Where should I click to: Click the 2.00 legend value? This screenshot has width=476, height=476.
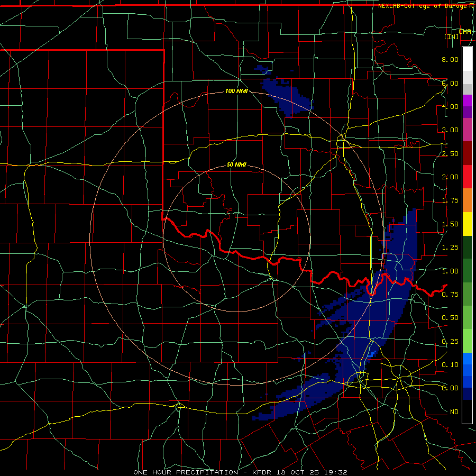click(450, 177)
